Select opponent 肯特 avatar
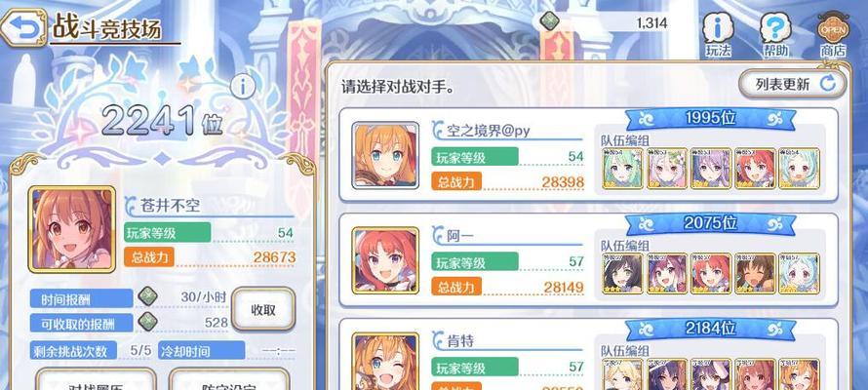This screenshot has width=868, height=390. pos(385,361)
